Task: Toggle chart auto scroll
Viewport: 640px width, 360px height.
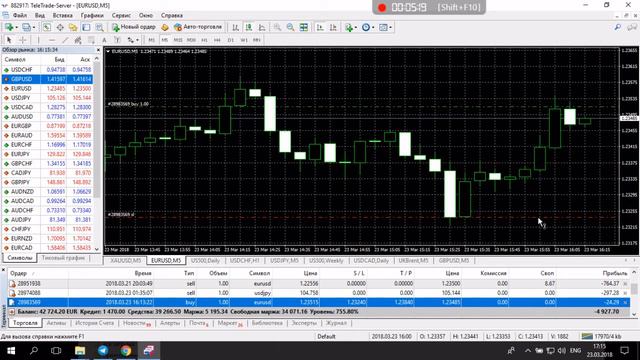Action: [320, 27]
